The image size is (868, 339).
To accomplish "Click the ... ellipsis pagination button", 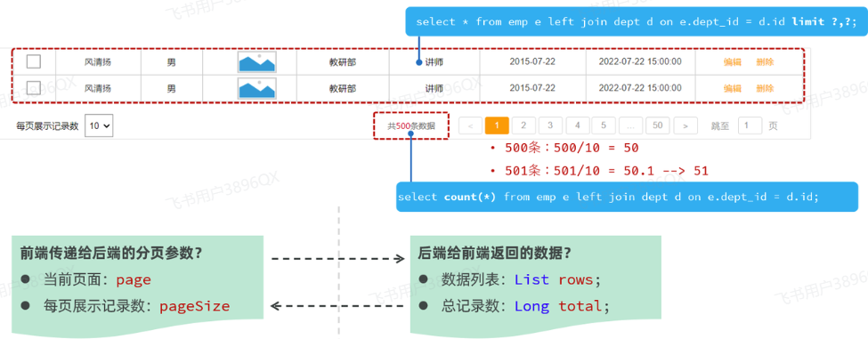I will [x=630, y=125].
